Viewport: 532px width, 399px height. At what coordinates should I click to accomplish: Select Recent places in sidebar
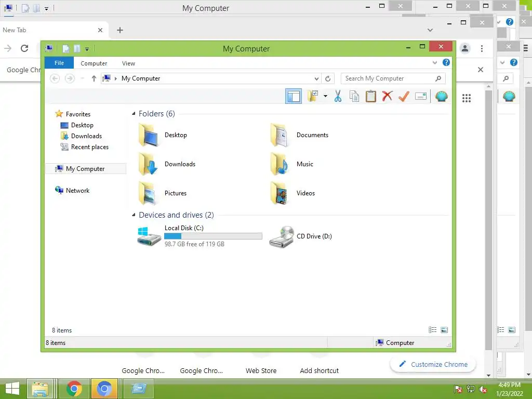[x=90, y=147]
